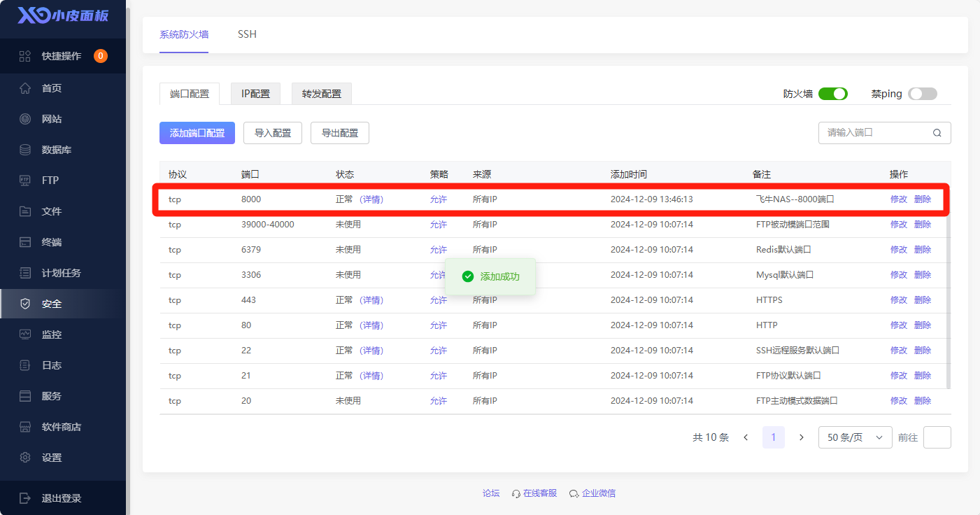Image resolution: width=980 pixels, height=515 pixels.
Task: Open the FTP sidebar icon
Action: pyautogui.click(x=25, y=181)
